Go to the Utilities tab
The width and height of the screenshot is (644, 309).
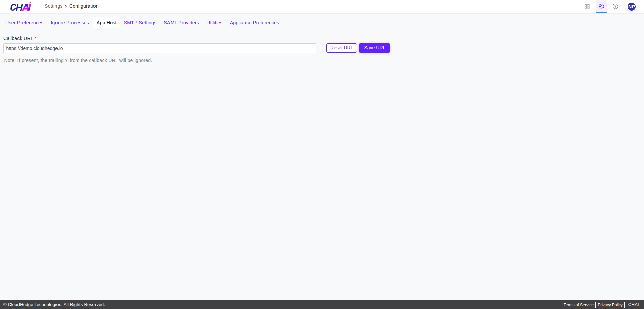pos(214,23)
